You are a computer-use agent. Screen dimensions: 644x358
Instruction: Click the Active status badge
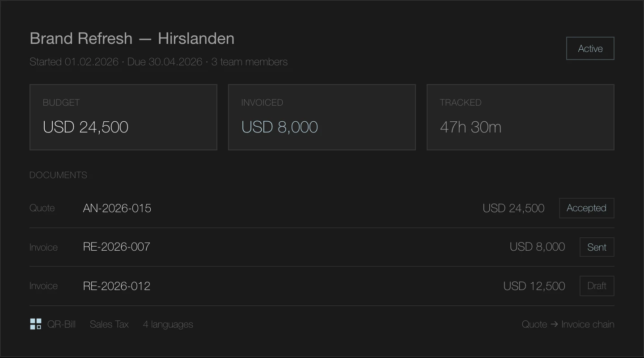[x=590, y=49]
